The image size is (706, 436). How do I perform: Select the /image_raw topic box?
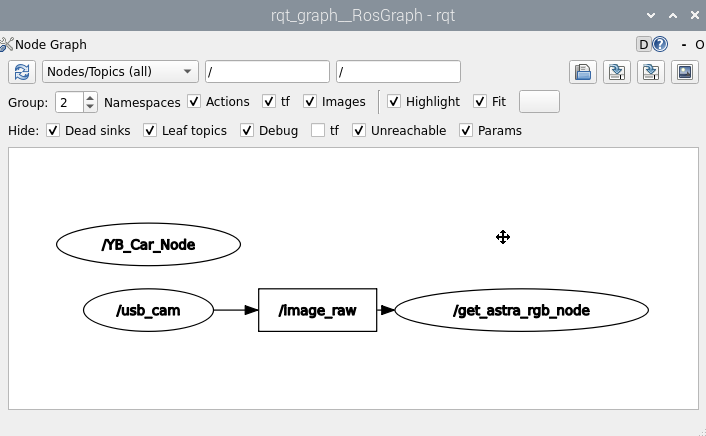317,310
